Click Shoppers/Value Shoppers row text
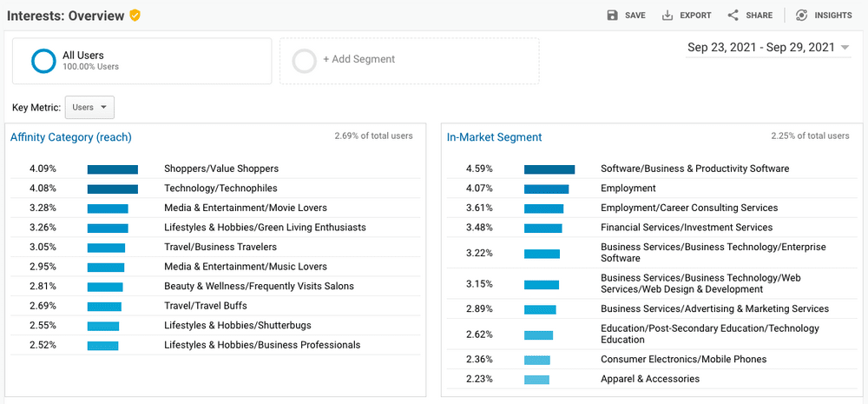 221,169
